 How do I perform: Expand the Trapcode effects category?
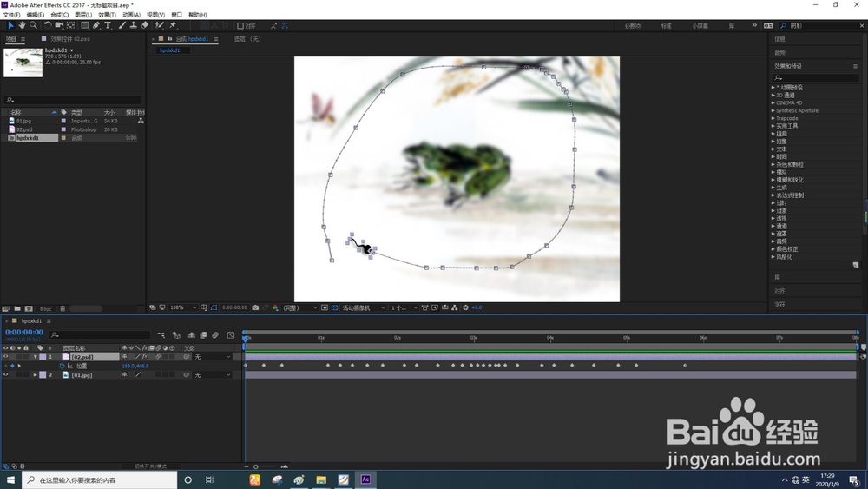click(773, 118)
